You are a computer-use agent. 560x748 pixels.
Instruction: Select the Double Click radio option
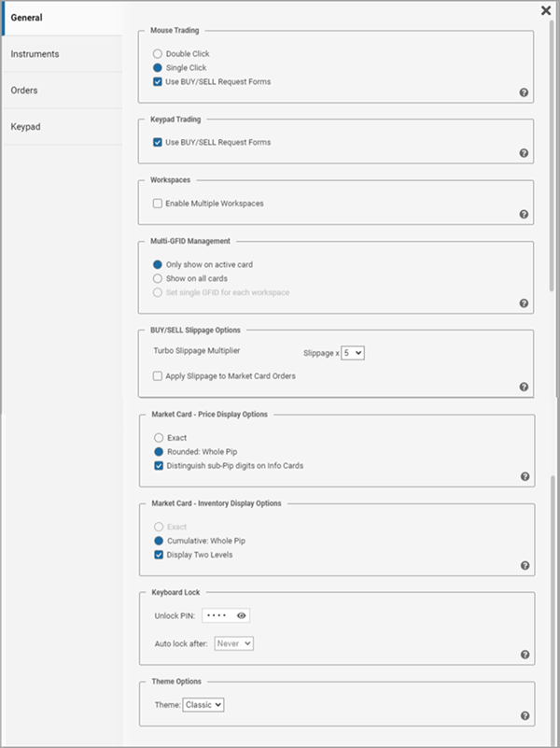point(158,54)
